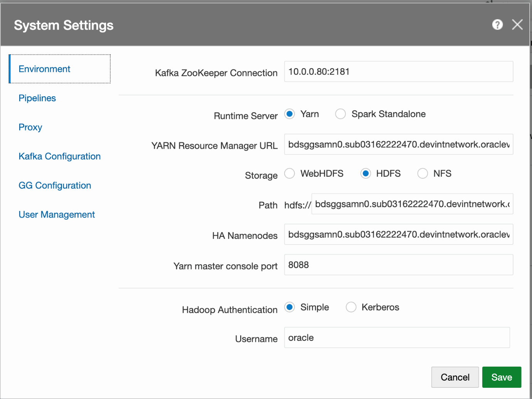The height and width of the screenshot is (399, 532).
Task: Save the system settings
Action: point(502,377)
